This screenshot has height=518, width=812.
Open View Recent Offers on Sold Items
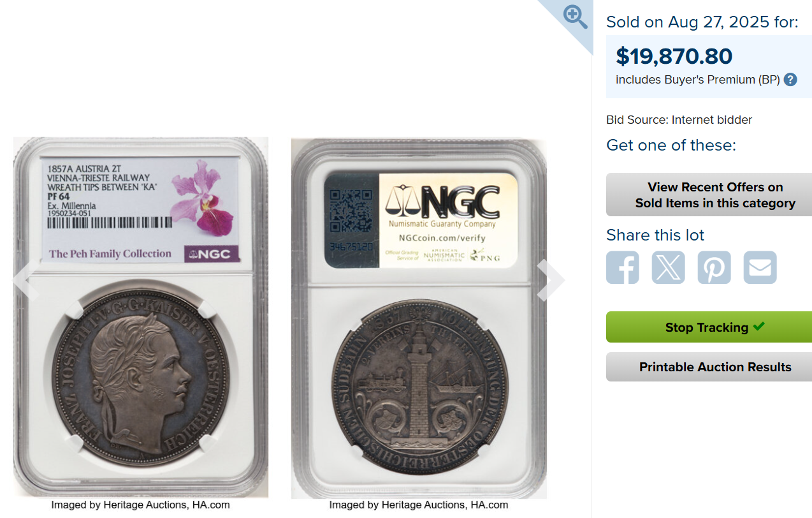(709, 195)
